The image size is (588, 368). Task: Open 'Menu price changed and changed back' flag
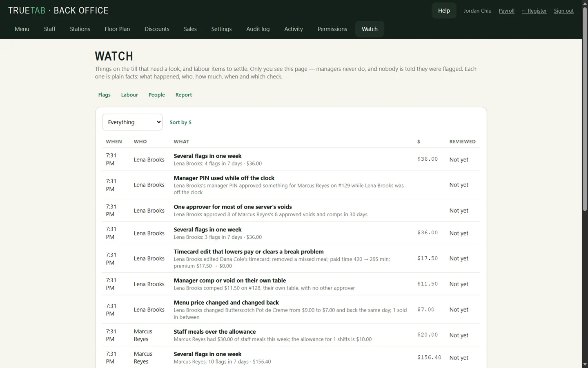[226, 303]
